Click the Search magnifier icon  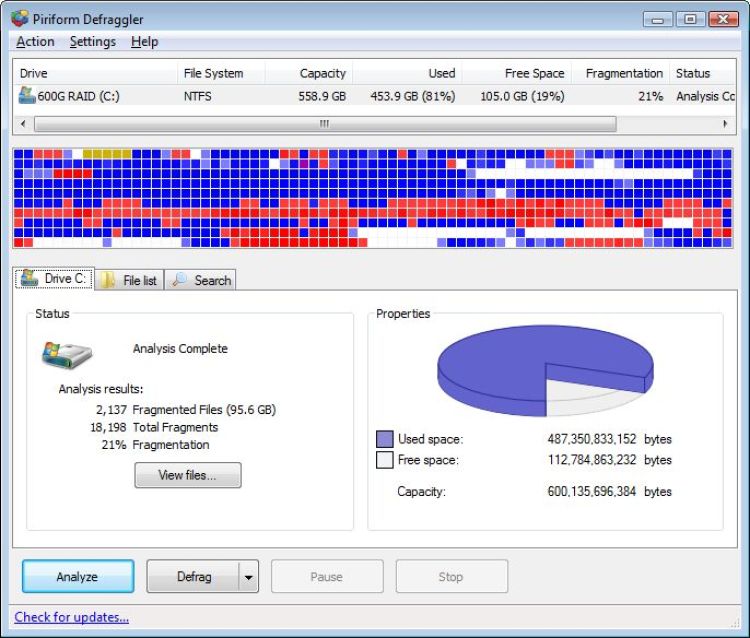click(x=180, y=281)
